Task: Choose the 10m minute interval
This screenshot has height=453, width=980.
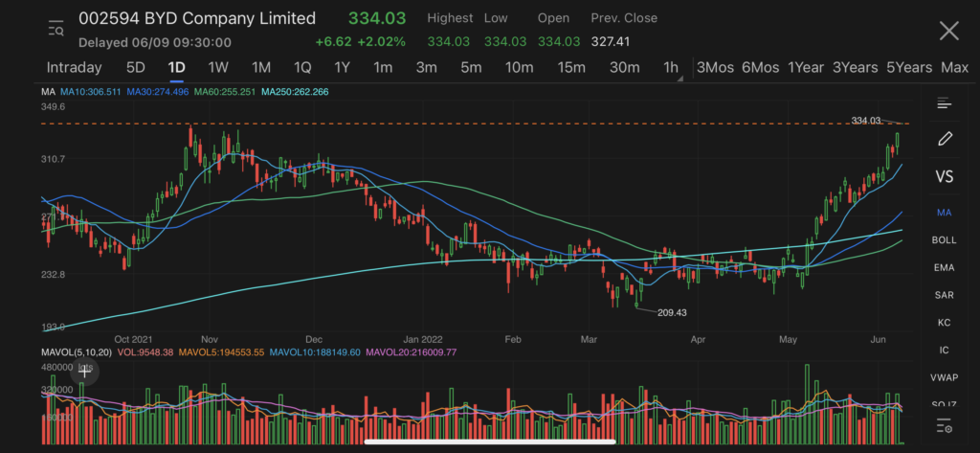Action: (519, 68)
